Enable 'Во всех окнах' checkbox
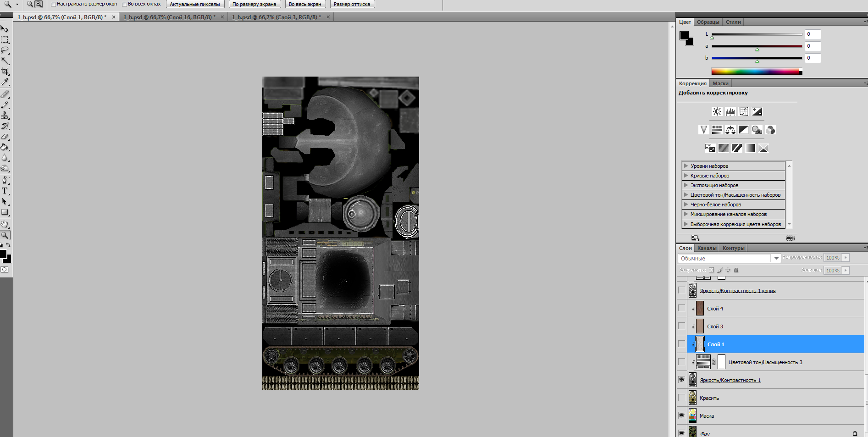 click(125, 4)
